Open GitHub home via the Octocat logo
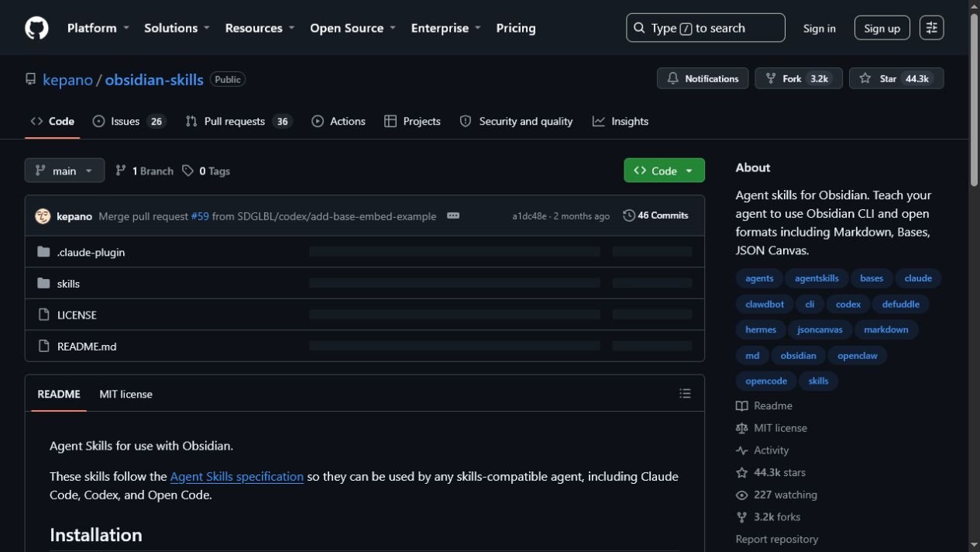980x552 pixels. (x=36, y=28)
